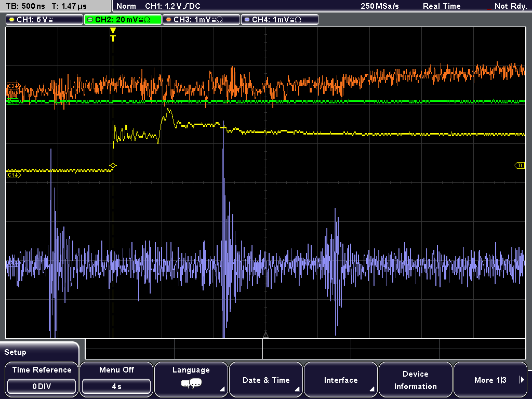Screen dimensions: 532x399
Task: Click the C3 channel level marker
Action: [x=14, y=86]
